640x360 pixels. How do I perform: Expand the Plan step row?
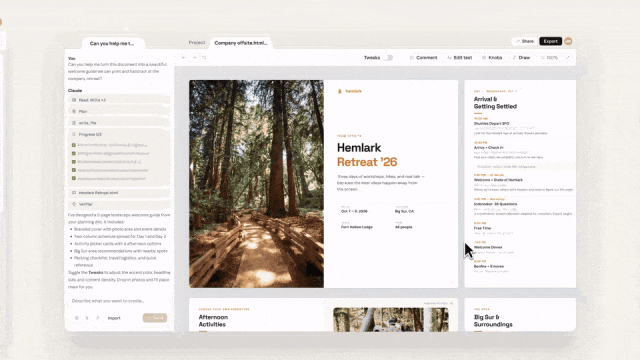click(119, 111)
